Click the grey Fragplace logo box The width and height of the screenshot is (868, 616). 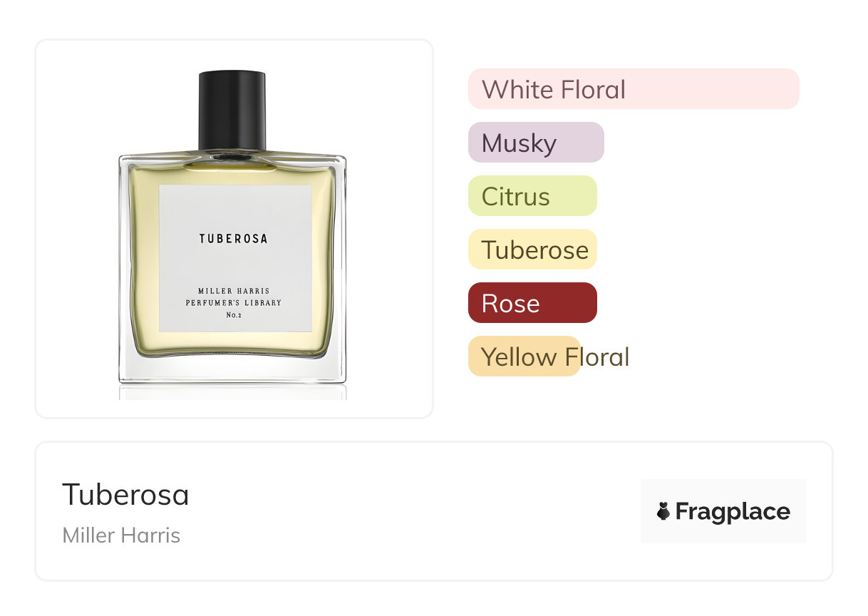click(x=723, y=511)
